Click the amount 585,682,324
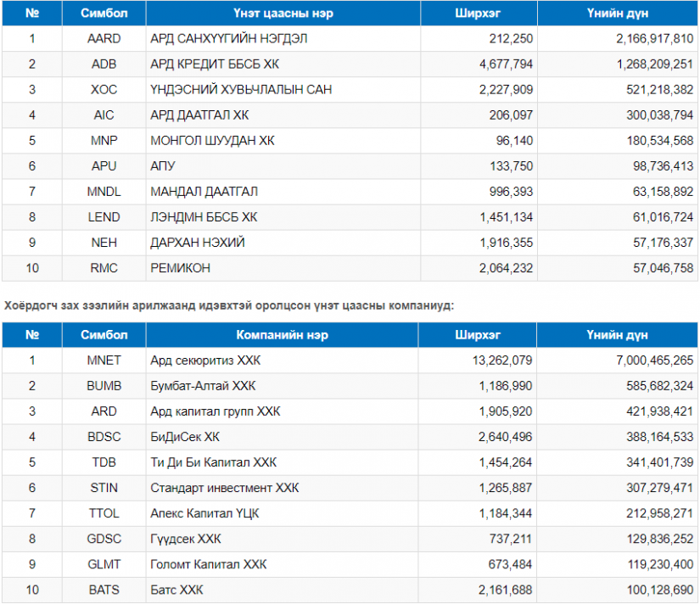700x604 pixels. (660, 386)
